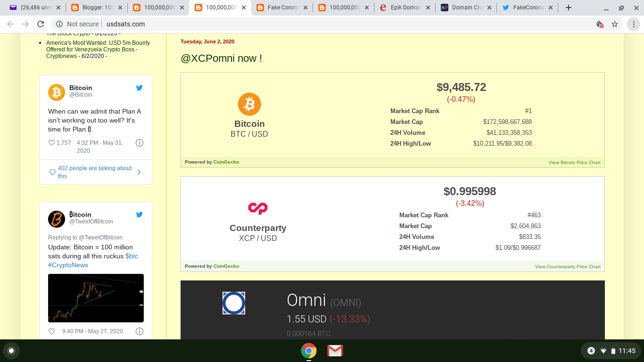The height and width of the screenshot is (362, 644).
Task: Click the @Bitcoin handle
Action: (81, 95)
